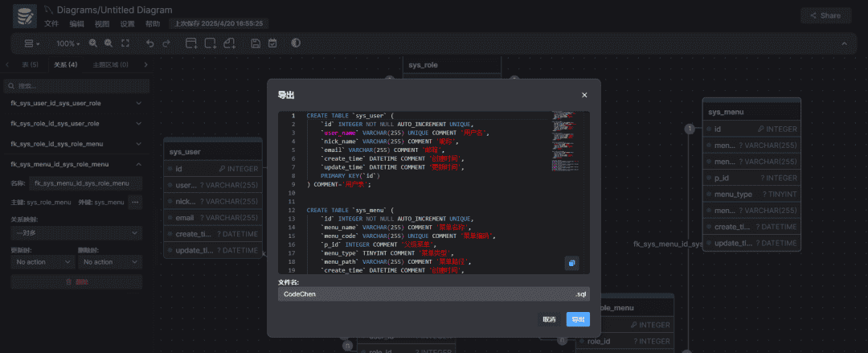The image size is (868, 353).
Task: Copy the SQL code to clipboard
Action: tap(571, 263)
